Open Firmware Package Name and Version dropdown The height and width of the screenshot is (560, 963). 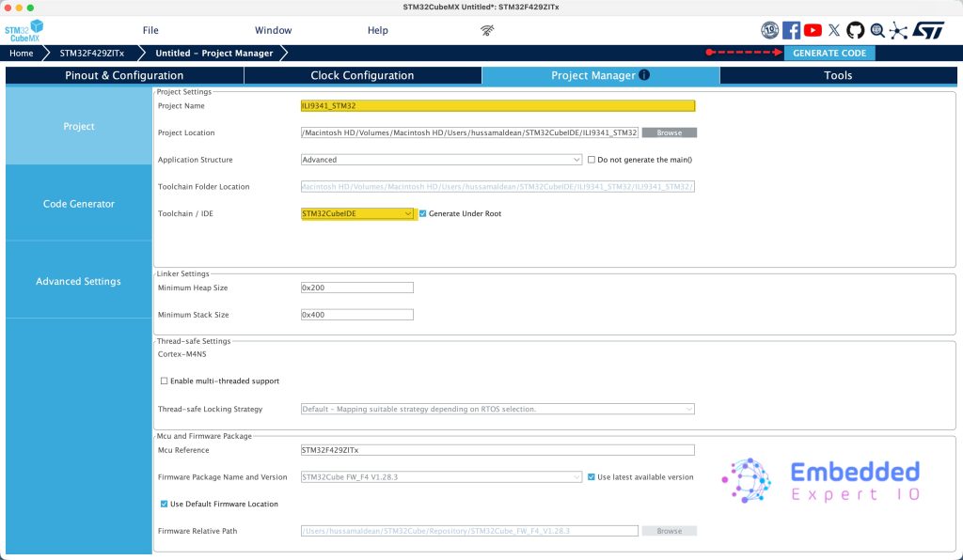[x=441, y=477]
